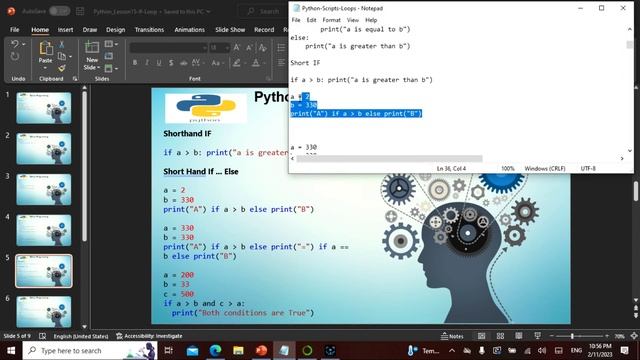The image size is (640, 360).
Task: Click the taskbar search box
Action: 90,351
